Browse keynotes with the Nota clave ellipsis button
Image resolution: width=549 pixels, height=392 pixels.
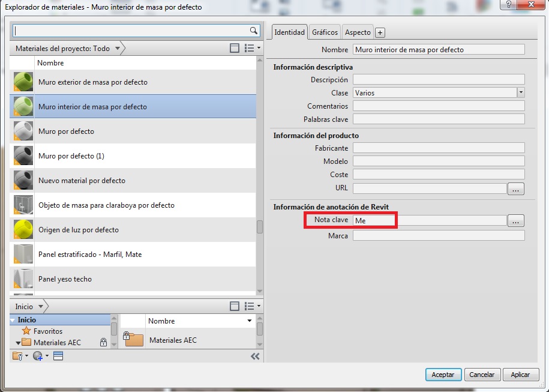coord(516,221)
